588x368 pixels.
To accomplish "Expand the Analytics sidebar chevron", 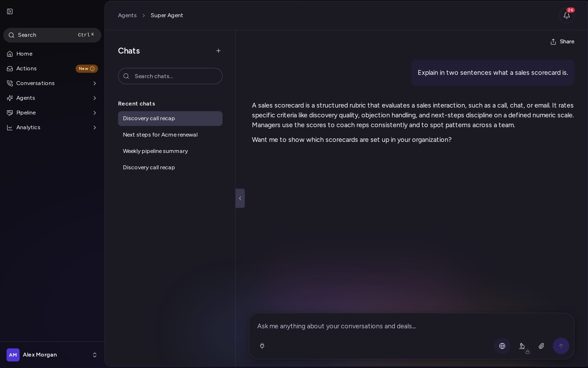I will (x=95, y=128).
